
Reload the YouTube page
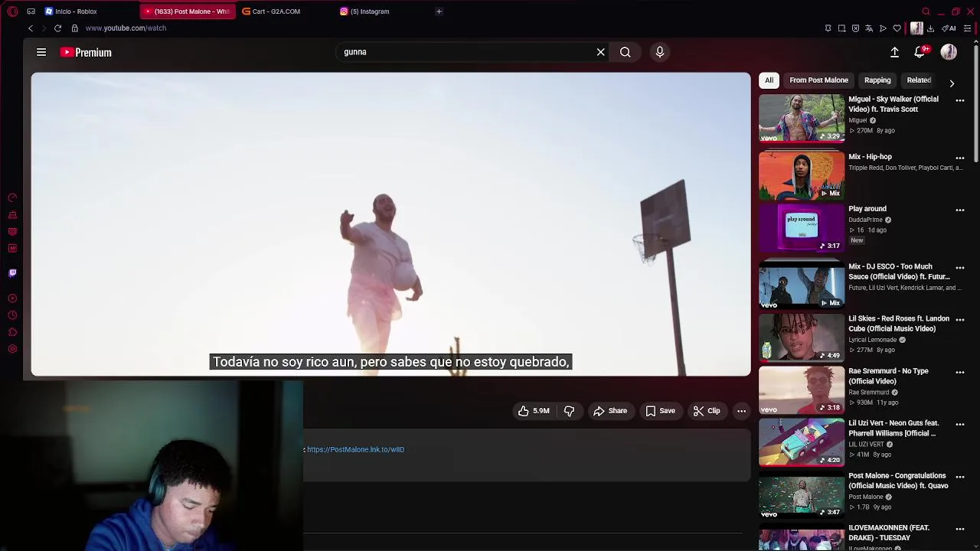57,28
